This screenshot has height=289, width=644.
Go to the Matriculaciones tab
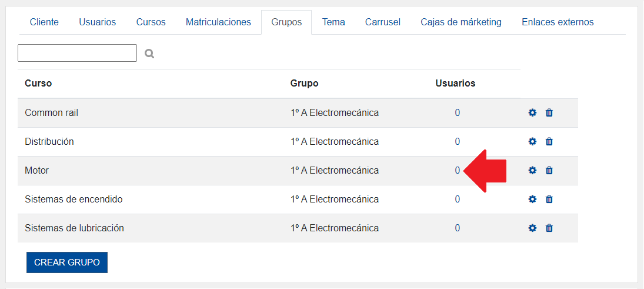tap(218, 22)
